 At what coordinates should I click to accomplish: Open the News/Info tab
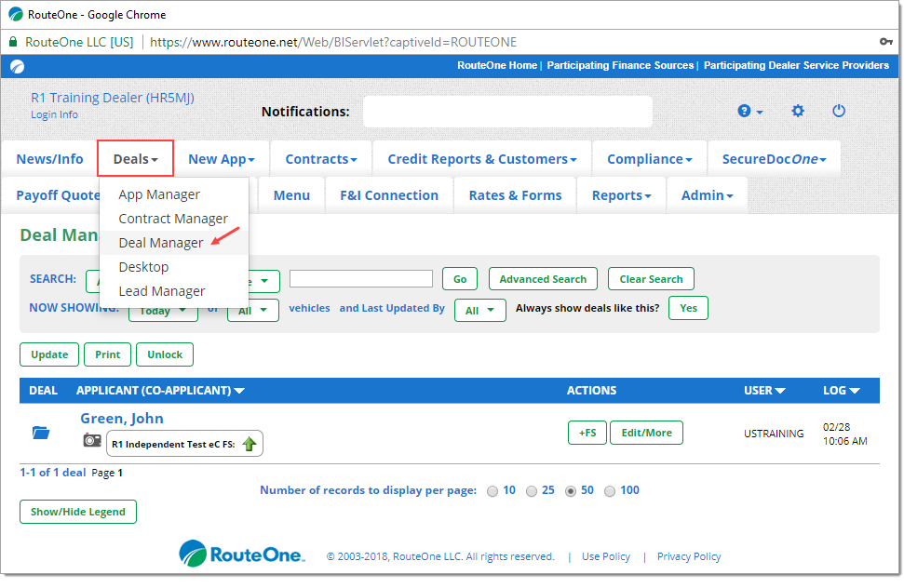(x=49, y=159)
